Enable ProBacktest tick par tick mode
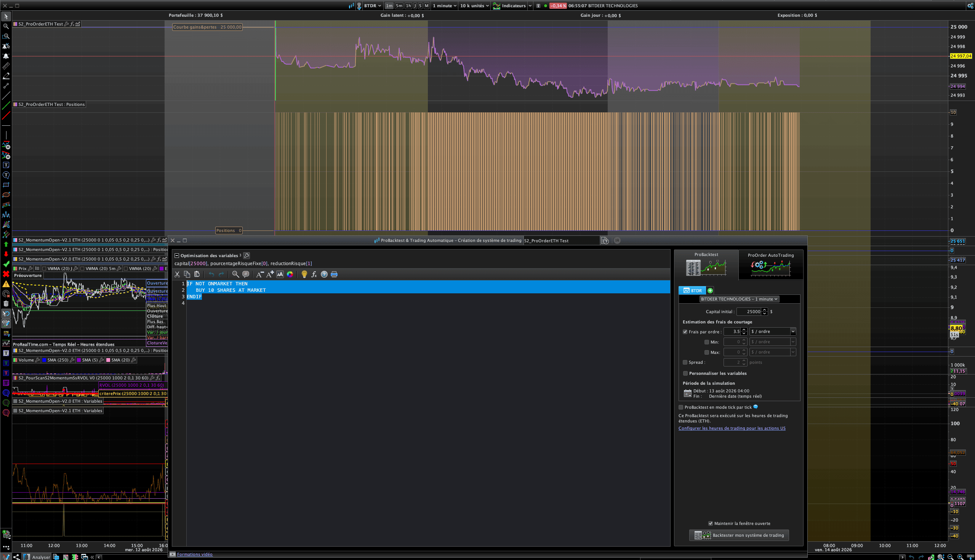Image resolution: width=975 pixels, height=560 pixels. 681,407
